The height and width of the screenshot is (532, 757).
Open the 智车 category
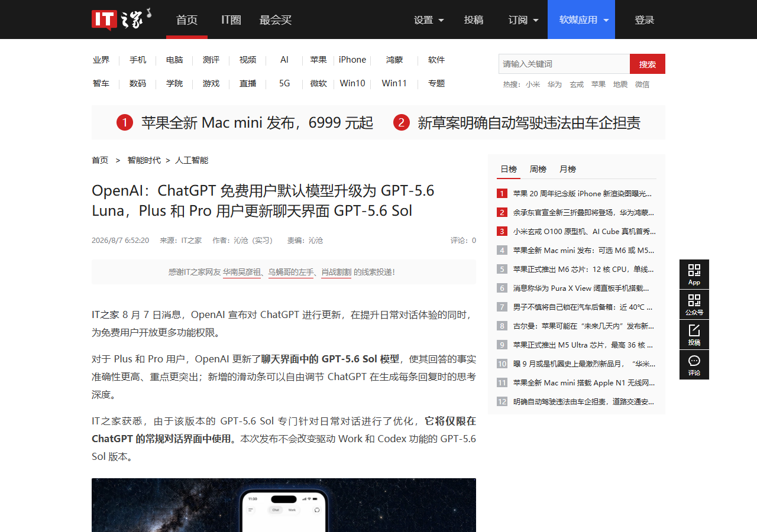tap(101, 83)
